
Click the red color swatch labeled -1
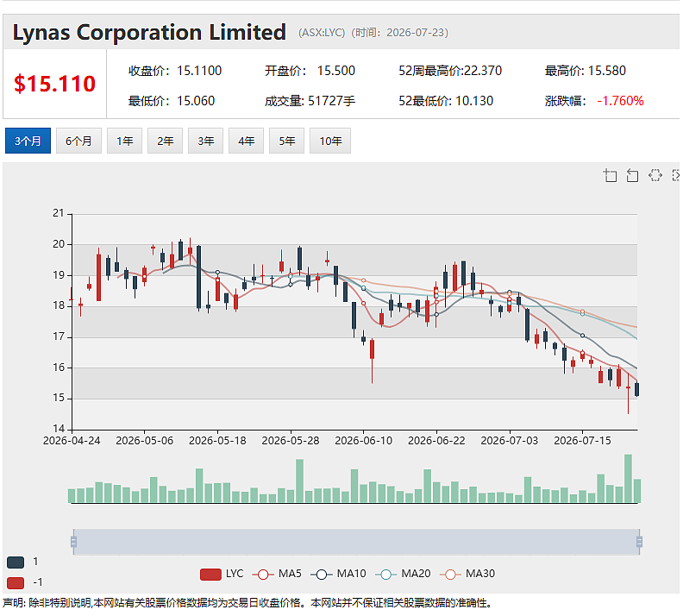(x=16, y=583)
